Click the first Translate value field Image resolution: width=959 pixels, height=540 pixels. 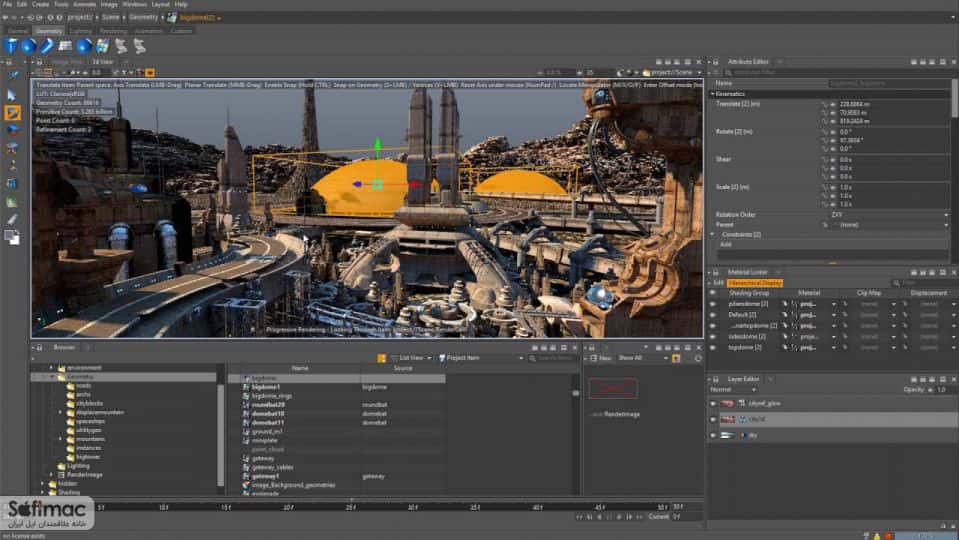click(892, 105)
